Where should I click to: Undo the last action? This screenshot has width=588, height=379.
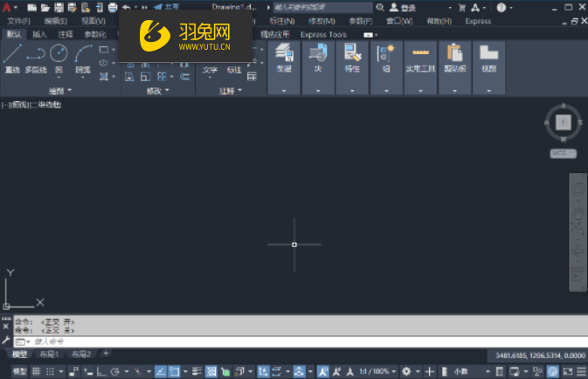127,7
